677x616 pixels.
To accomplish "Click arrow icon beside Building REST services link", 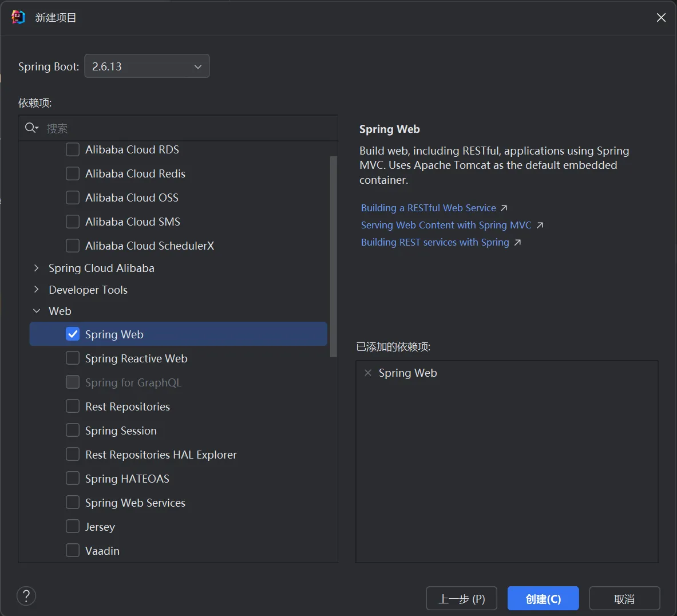I will coord(517,243).
